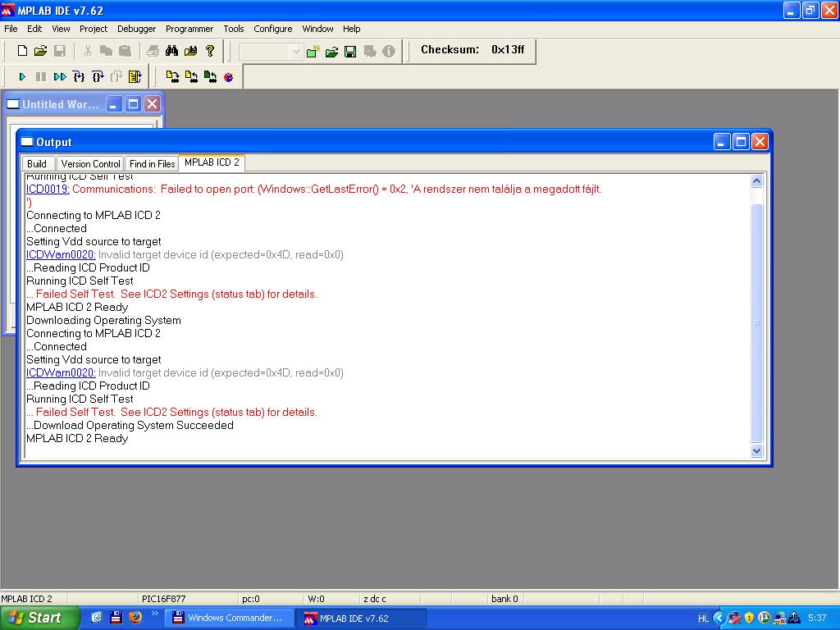
Task: Click the Step Into braces icon
Action: (x=79, y=77)
